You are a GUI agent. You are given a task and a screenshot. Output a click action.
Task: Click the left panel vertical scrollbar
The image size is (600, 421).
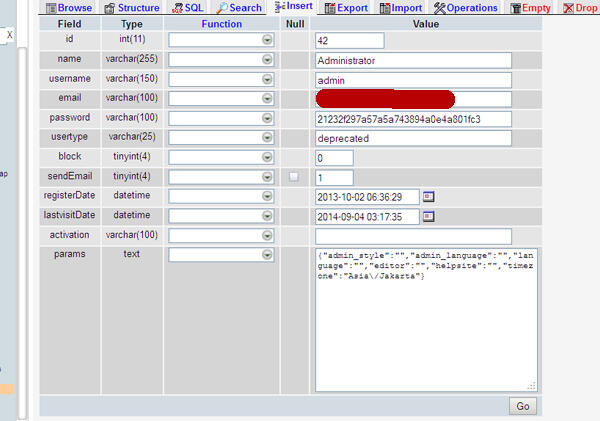[x=22, y=233]
